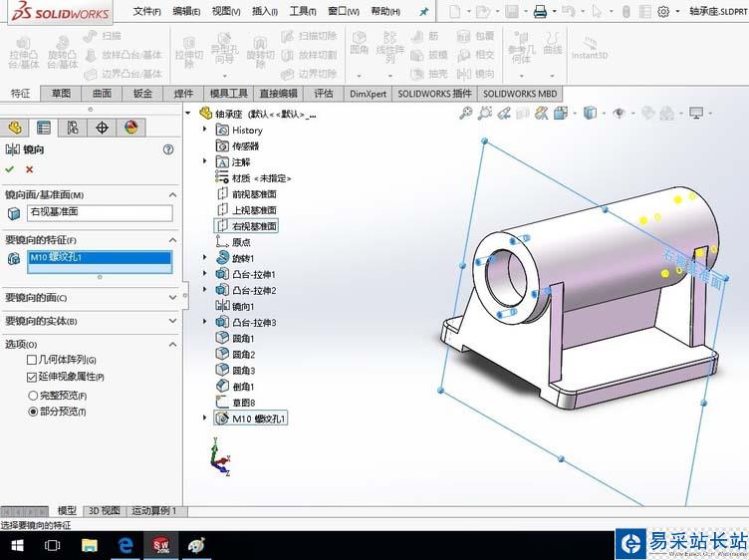Viewport: 749px width, 560px height.
Task: Open the 编辑(E) menu
Action: pyautogui.click(x=186, y=12)
